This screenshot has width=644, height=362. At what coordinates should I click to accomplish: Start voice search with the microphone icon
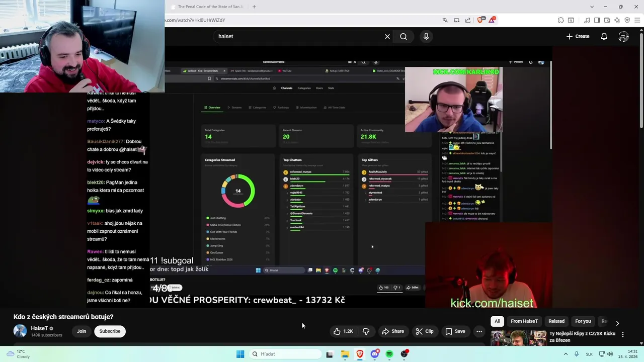click(x=426, y=36)
